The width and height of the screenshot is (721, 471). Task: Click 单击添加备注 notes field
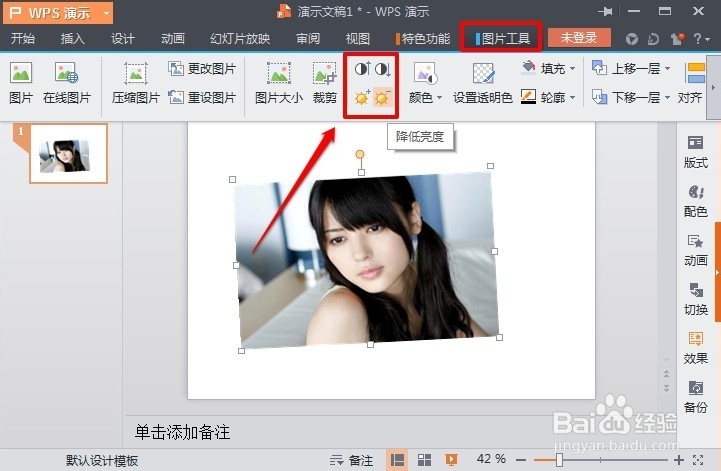[x=182, y=432]
